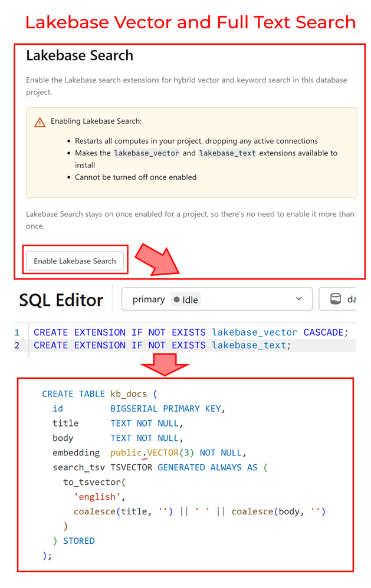Open the primary Idle compute dropdown
371x588 pixels.
click(x=216, y=299)
